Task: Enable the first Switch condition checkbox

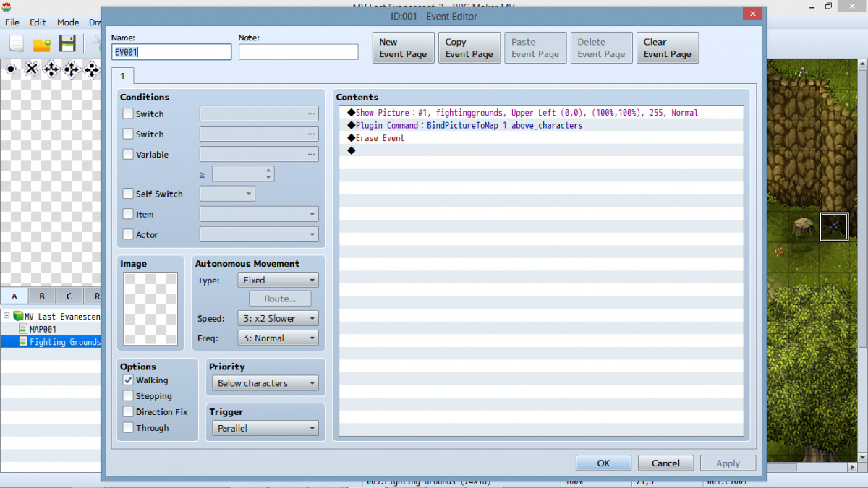Action: pos(128,114)
